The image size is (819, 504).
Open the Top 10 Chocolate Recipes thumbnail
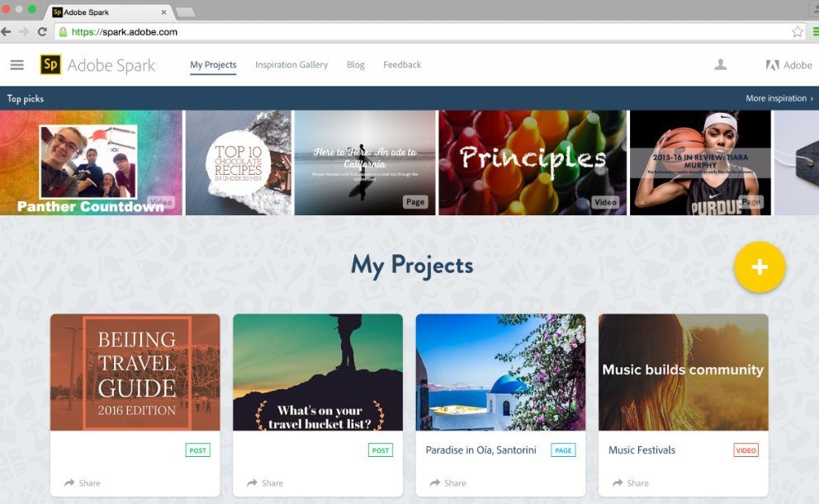[x=239, y=163]
